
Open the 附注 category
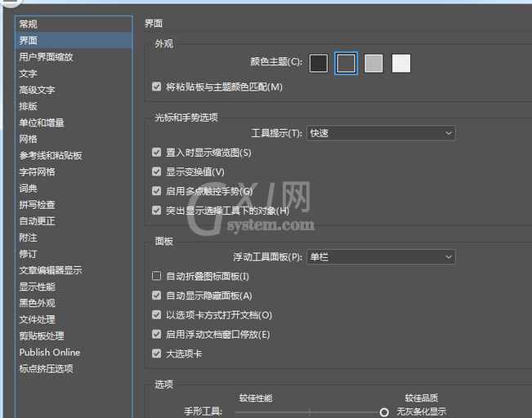pyautogui.click(x=74, y=238)
